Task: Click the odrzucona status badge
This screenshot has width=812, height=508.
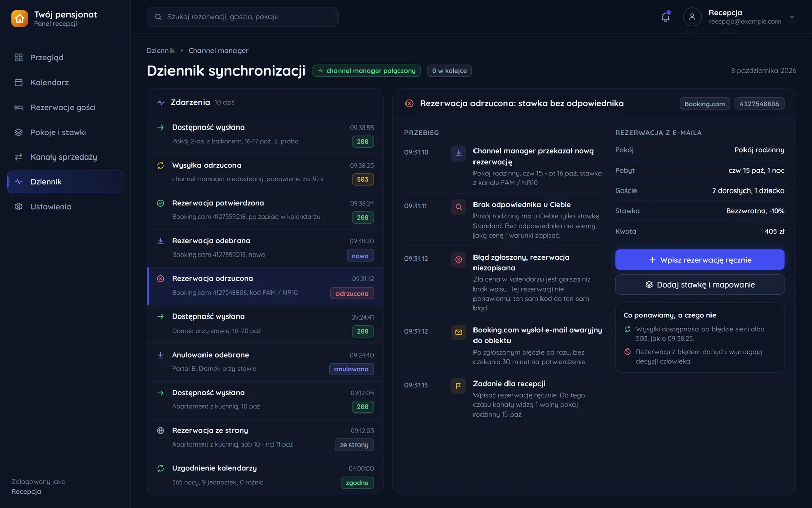Action: point(352,293)
